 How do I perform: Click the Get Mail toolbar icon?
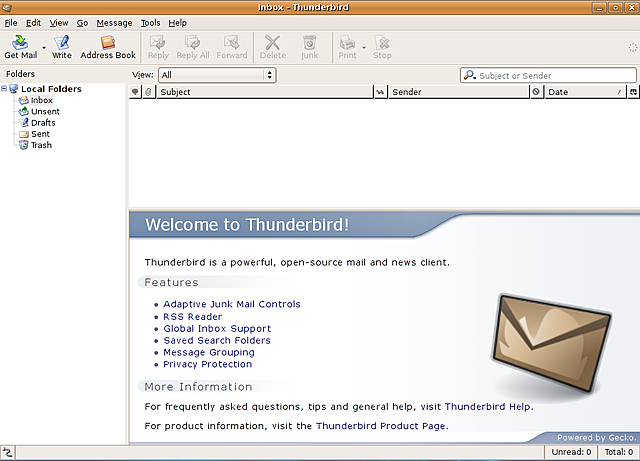tap(20, 47)
